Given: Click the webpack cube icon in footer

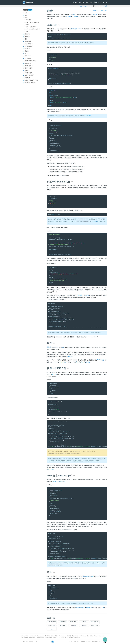Looking at the screenshot, I should click(x=53, y=642).
